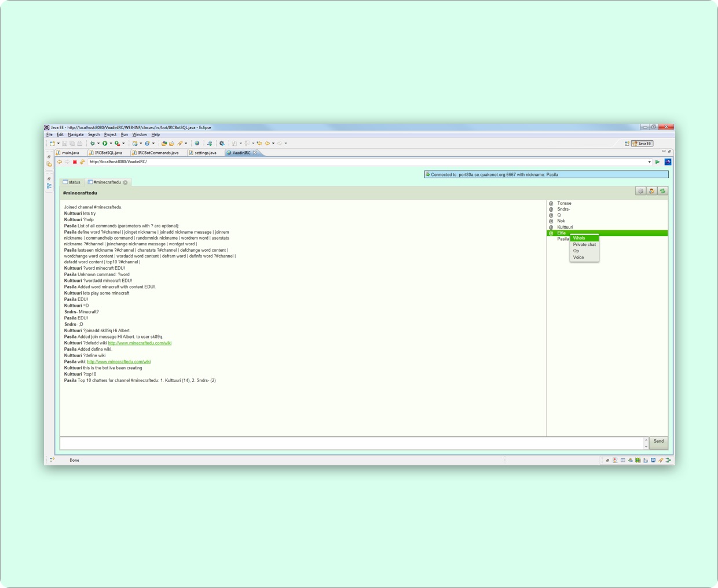Open channel settings with the gear icon
The image size is (718, 588).
point(641,190)
